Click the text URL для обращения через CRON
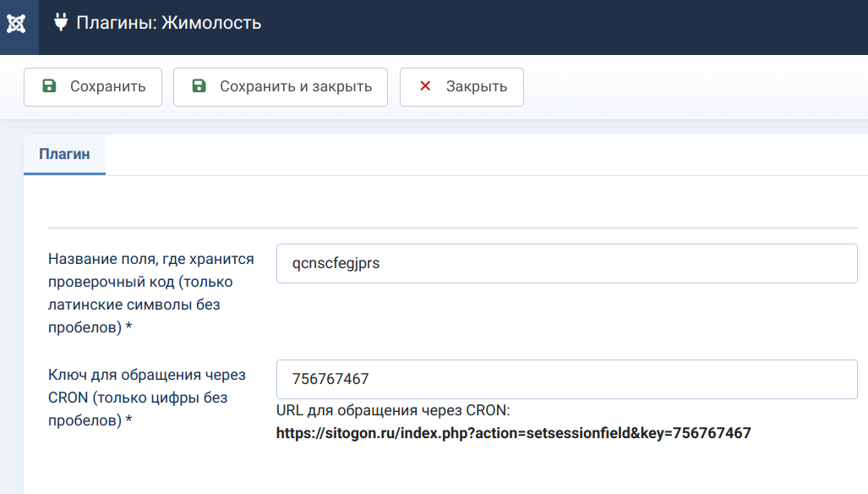The height and width of the screenshot is (494, 868). tap(393, 410)
